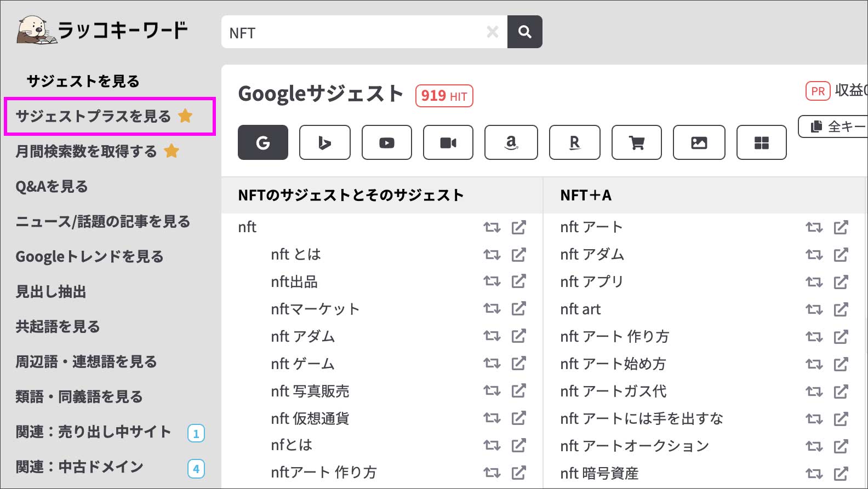This screenshot has height=489, width=868.
Task: Choose the shopping cart suggest icon
Action: pyautogui.click(x=636, y=142)
